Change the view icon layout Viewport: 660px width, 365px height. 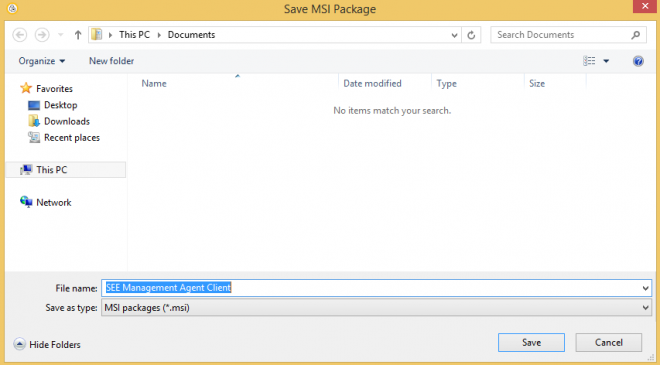pos(589,61)
